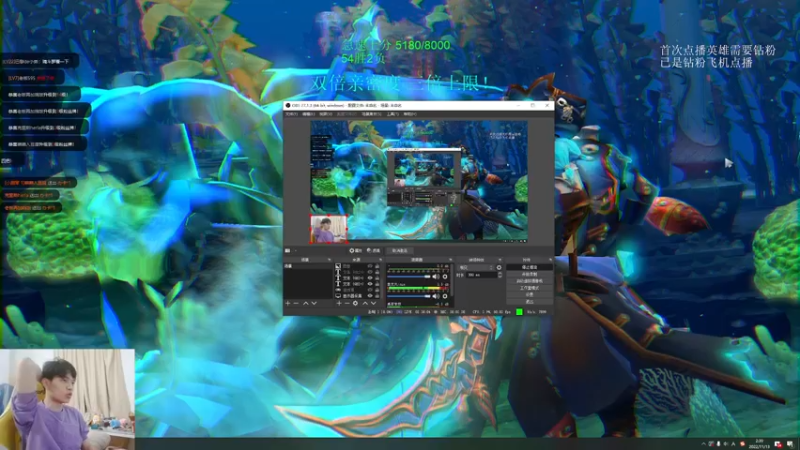The image size is (800, 450).
Task: Open 设置 settings from Controls dock
Action: pos(530,295)
